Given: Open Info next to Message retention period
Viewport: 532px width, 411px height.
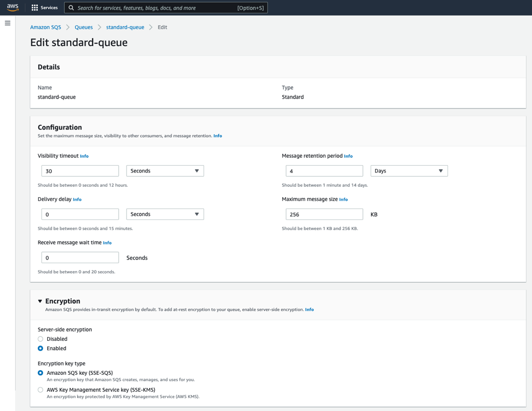Looking at the screenshot, I should [x=348, y=156].
